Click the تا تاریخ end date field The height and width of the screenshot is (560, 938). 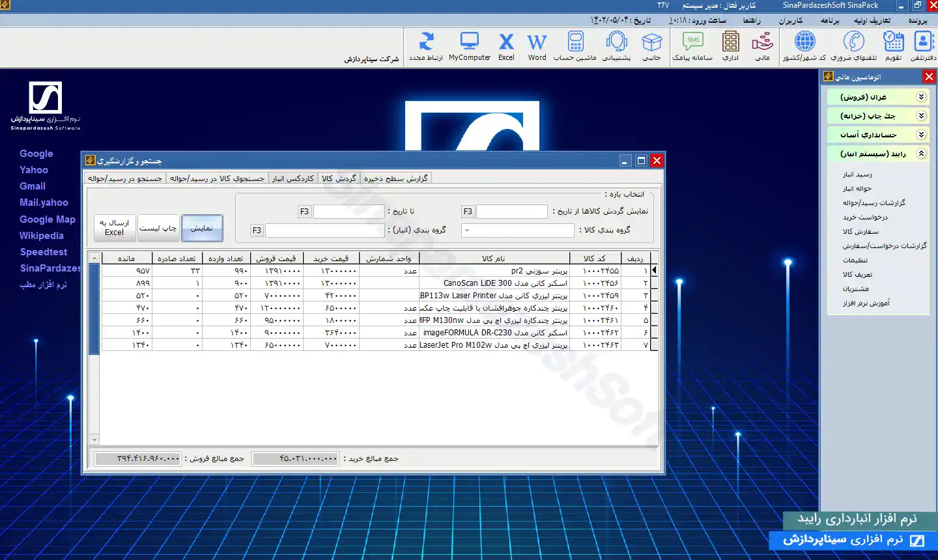point(349,212)
